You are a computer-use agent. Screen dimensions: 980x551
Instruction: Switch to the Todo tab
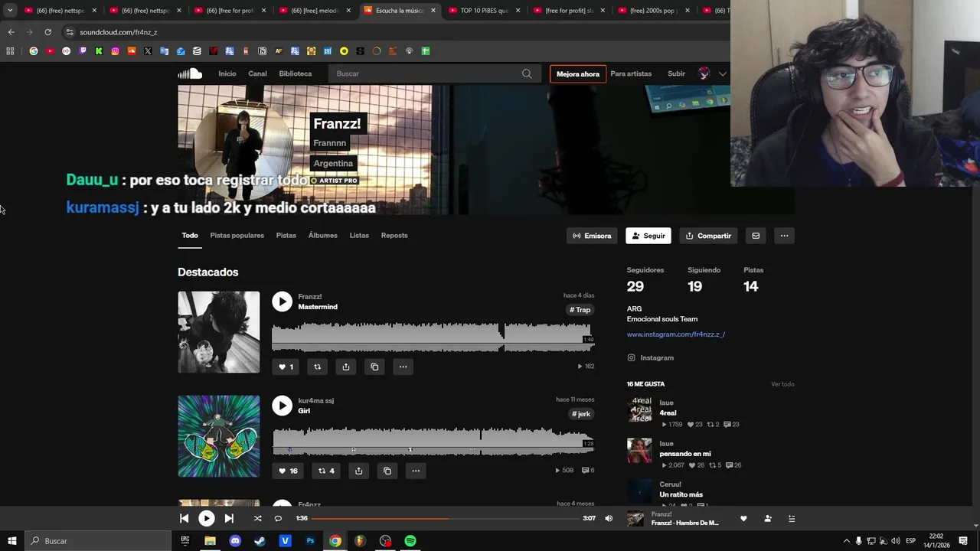pyautogui.click(x=190, y=236)
